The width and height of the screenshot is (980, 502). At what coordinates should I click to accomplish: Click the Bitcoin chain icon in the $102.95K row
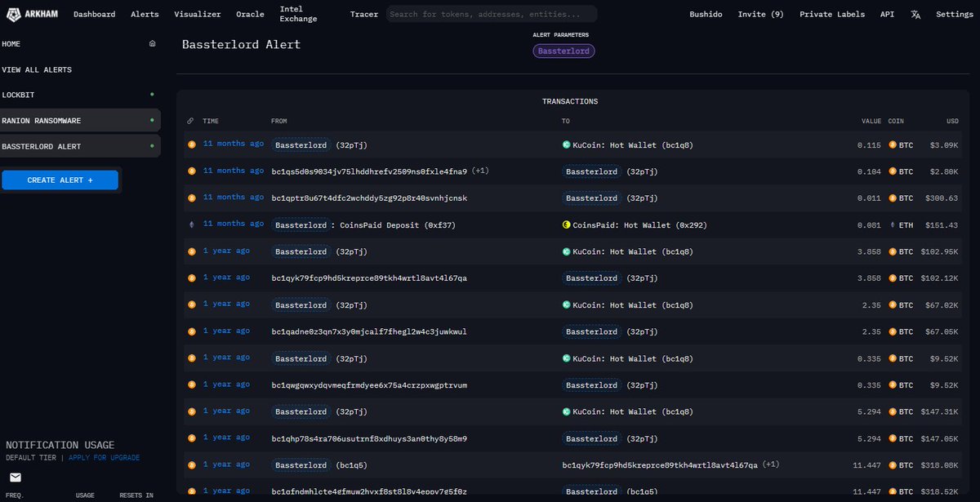(x=192, y=251)
